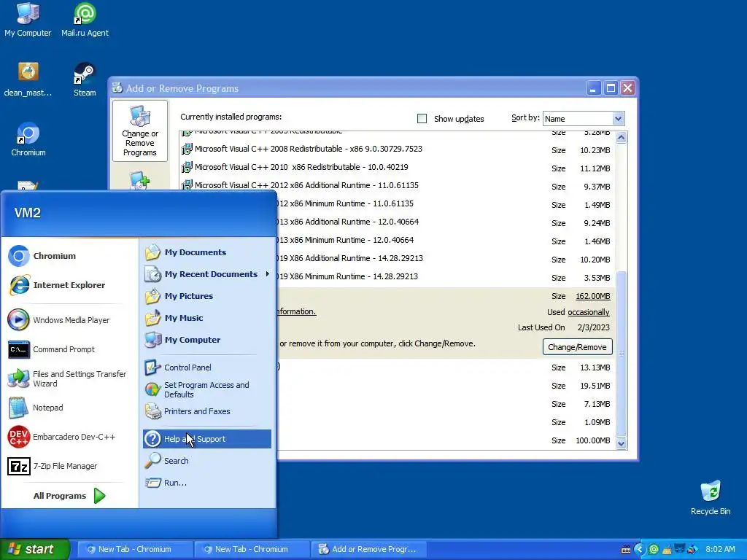Click the Add New Programs sidebar icon
Viewport: 747px width, 560px height.
click(139, 181)
